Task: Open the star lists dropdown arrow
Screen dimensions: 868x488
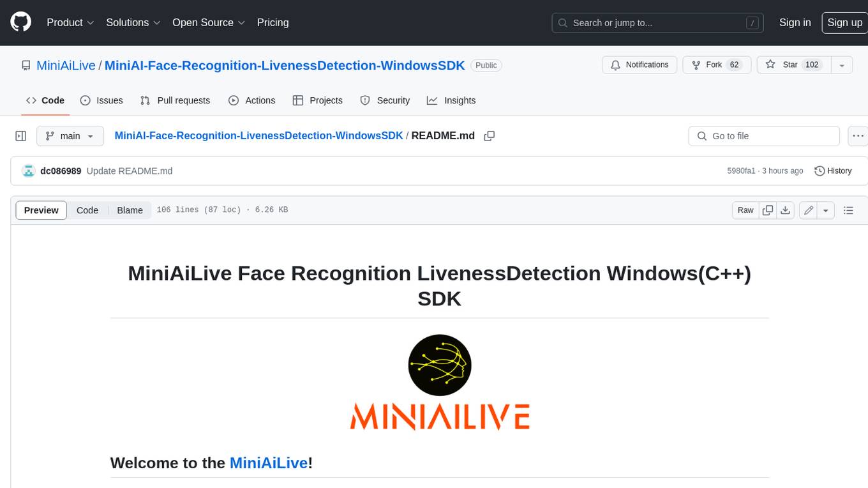Action: 842,65
